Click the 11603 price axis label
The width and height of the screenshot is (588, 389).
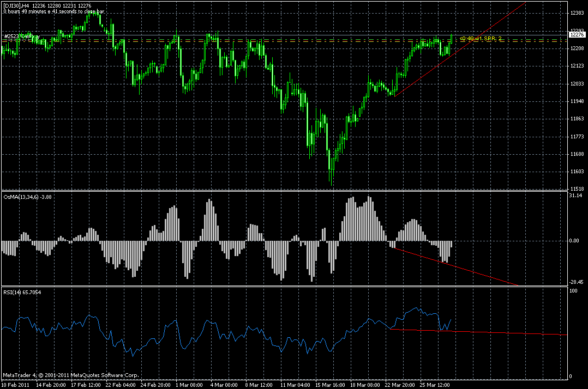tap(577, 172)
